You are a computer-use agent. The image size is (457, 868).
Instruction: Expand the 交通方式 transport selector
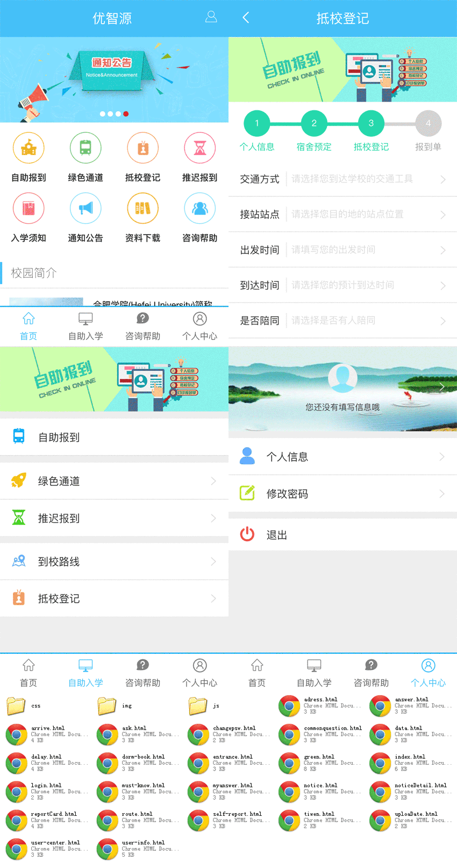(x=342, y=179)
